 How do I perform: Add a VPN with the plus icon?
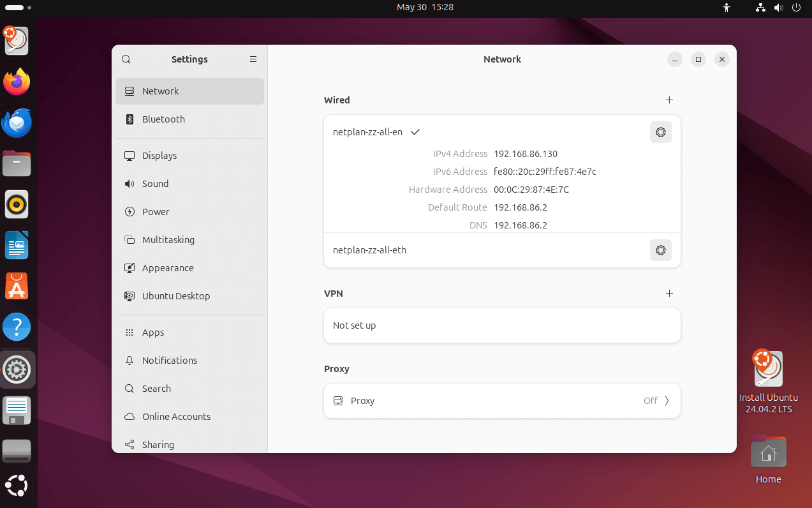click(x=669, y=294)
